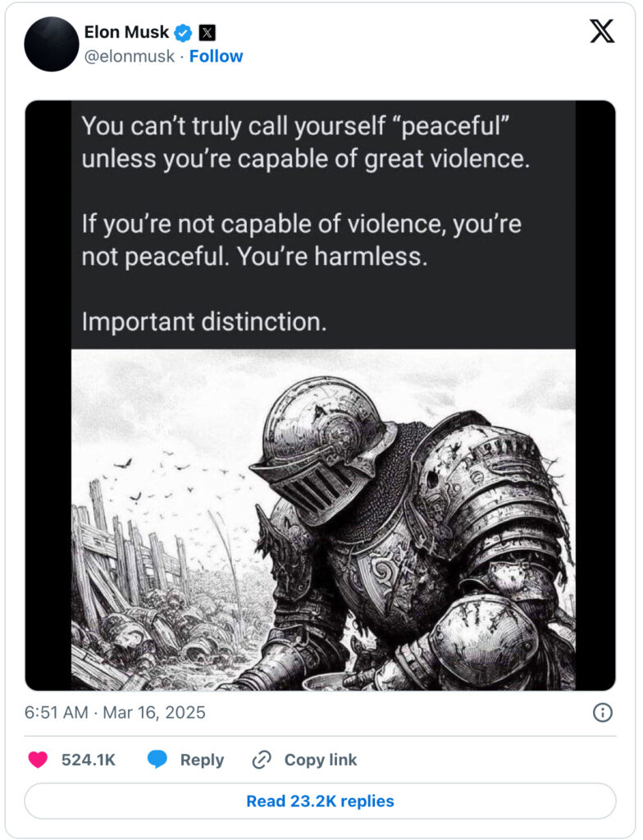Viewport: 643px width, 840px height.
Task: Open the Elon Musk display name
Action: click(126, 33)
